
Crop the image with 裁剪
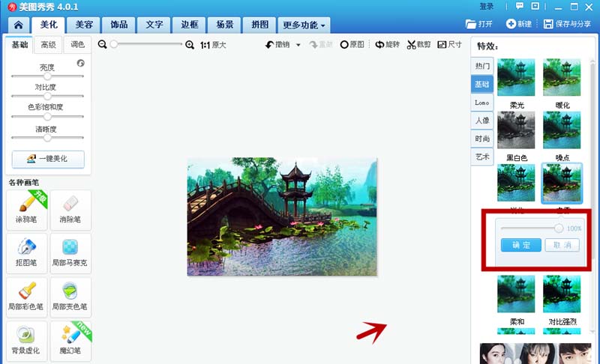pyautogui.click(x=418, y=45)
